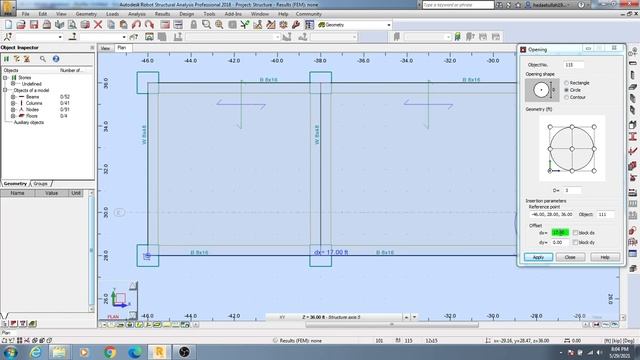Click the OBS Studio taskbar icon
Viewport: 640px width, 360px height.
pyautogui.click(x=184, y=352)
